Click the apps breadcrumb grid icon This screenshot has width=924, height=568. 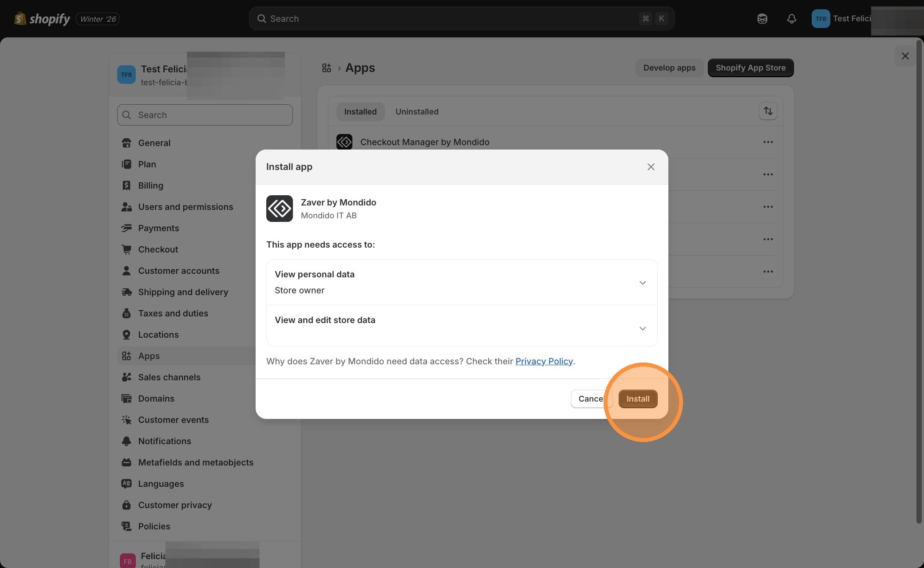pyautogui.click(x=327, y=68)
